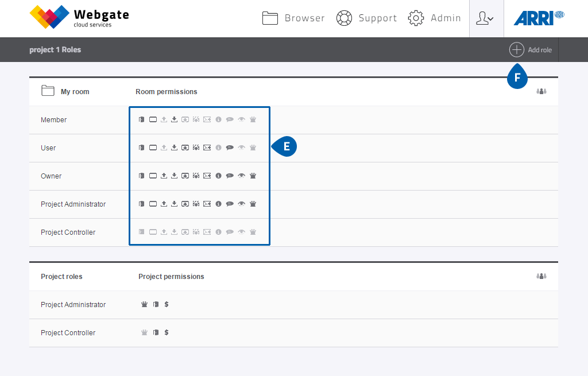This screenshot has width=588, height=376.
Task: Click the door icon in the Owner row
Action: click(141, 176)
